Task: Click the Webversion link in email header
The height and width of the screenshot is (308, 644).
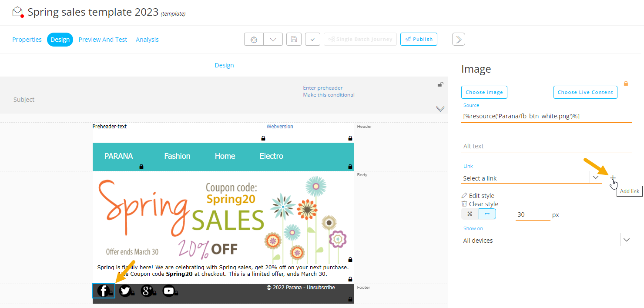Action: tap(280, 127)
